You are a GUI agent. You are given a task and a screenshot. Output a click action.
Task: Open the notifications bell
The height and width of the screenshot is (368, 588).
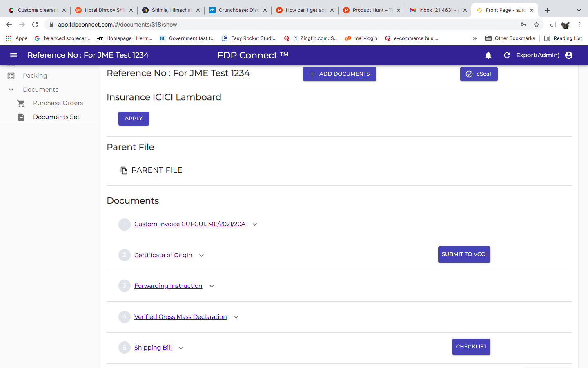tap(488, 55)
